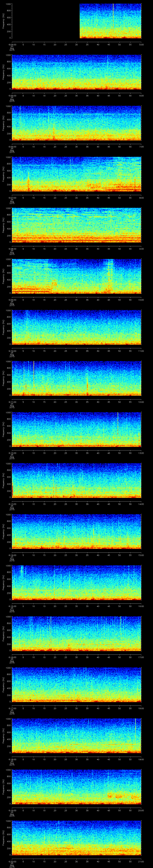
Task: Select the spectrogram panel starting at 6:06:00
Action: coord(77,123)
